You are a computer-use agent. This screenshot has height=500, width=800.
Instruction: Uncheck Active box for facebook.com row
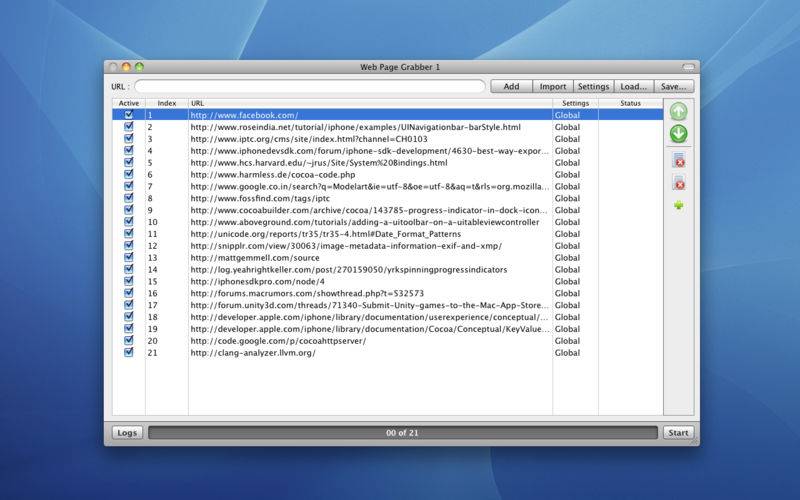[x=129, y=115]
